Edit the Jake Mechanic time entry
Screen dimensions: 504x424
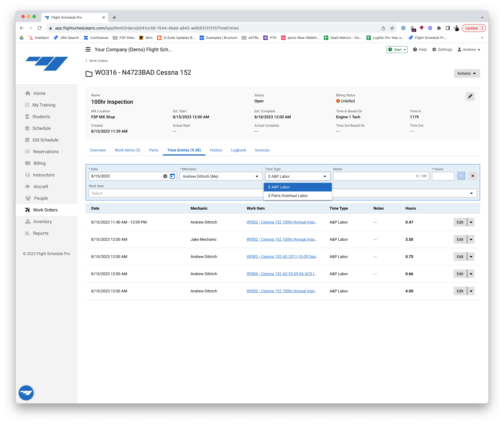(x=460, y=239)
